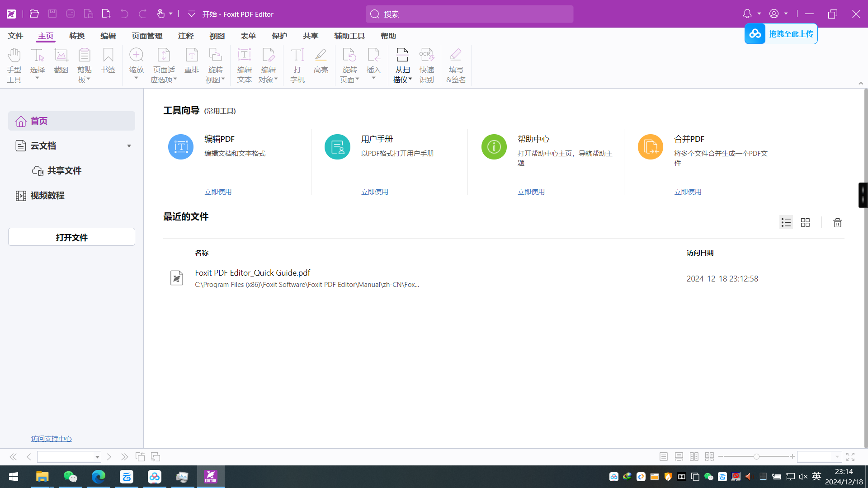Click the zoom out minus button by slider
Image resolution: width=868 pixels, height=488 pixels.
721,457
